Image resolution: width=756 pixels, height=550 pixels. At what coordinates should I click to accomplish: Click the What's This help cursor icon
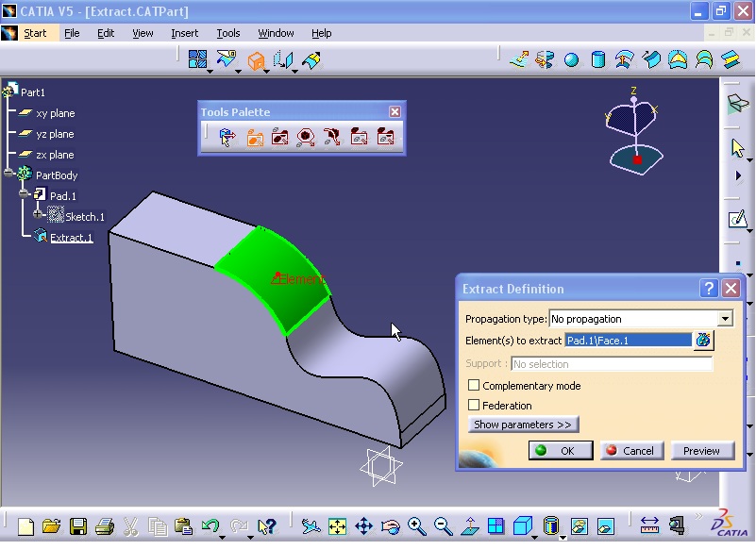[266, 525]
